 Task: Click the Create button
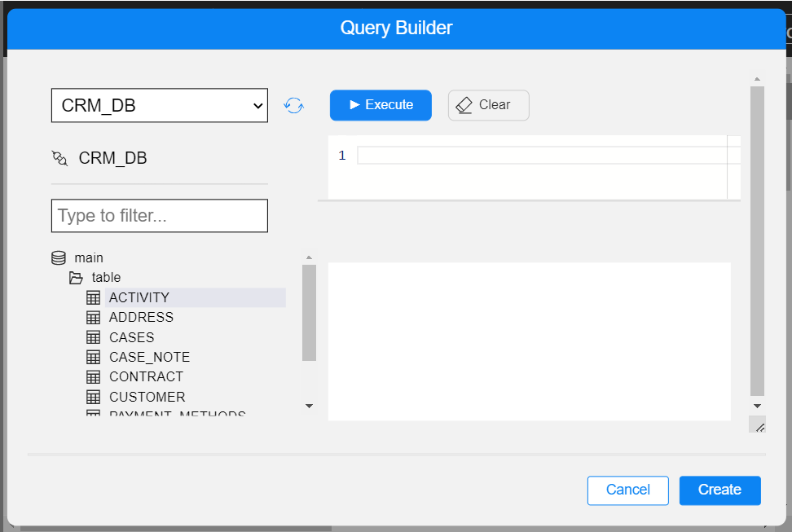click(719, 490)
